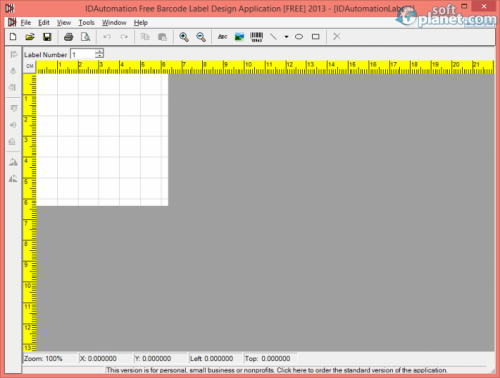Open the View menu
Screen dimensions: 500x378
(64, 23)
